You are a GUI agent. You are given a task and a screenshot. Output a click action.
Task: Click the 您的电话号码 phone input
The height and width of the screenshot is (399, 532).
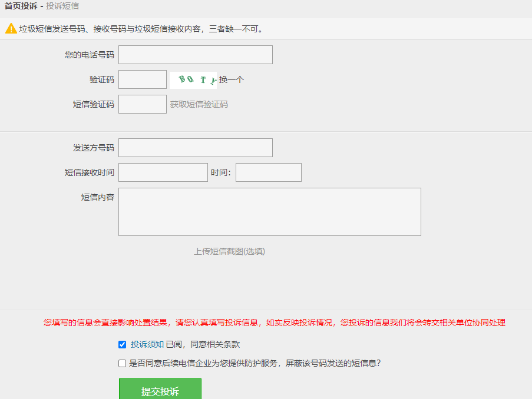[x=195, y=54]
